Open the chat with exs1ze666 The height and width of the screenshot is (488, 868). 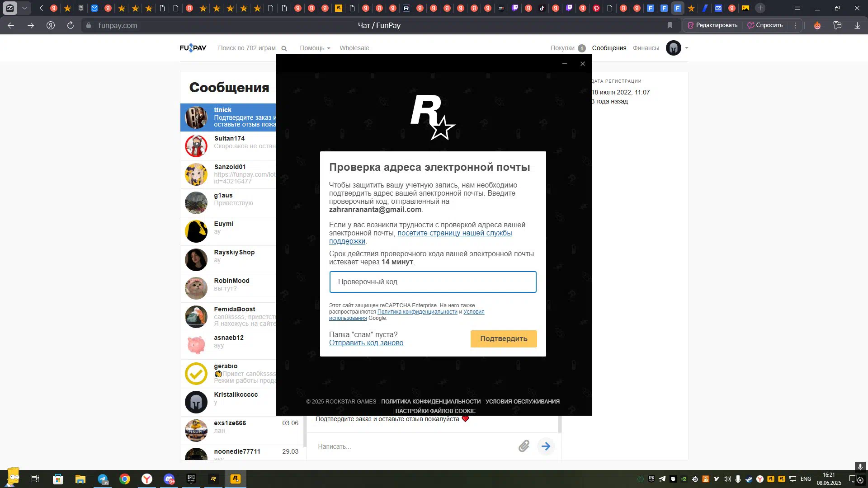click(242, 431)
